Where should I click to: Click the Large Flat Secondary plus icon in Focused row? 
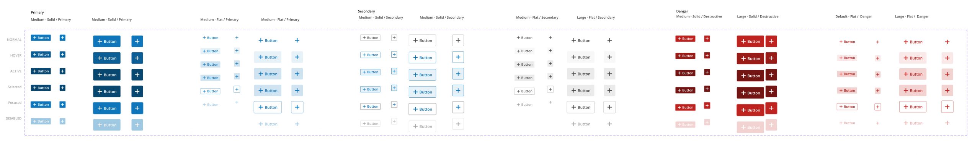pyautogui.click(x=609, y=107)
